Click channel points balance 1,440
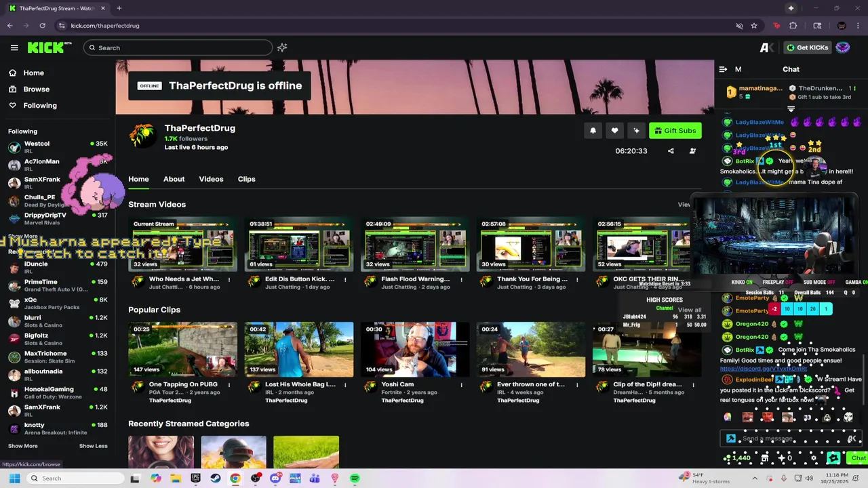The height and width of the screenshot is (488, 868). tap(737, 458)
